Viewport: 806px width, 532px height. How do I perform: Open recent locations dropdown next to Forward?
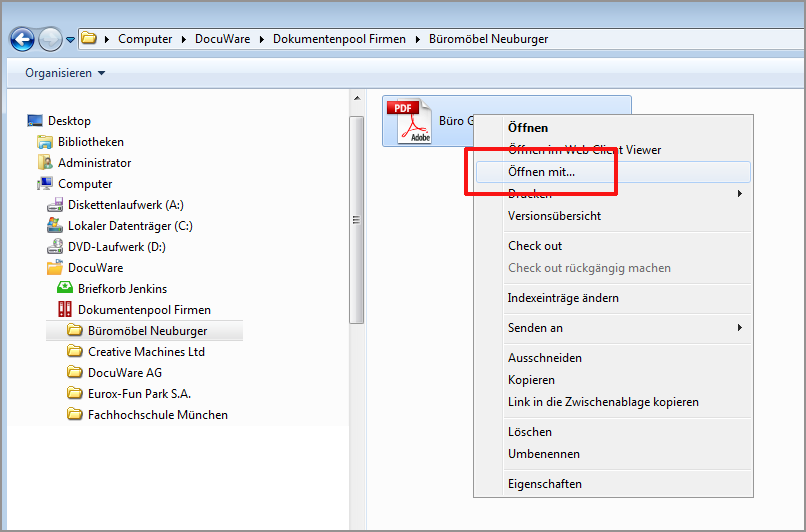point(70,40)
